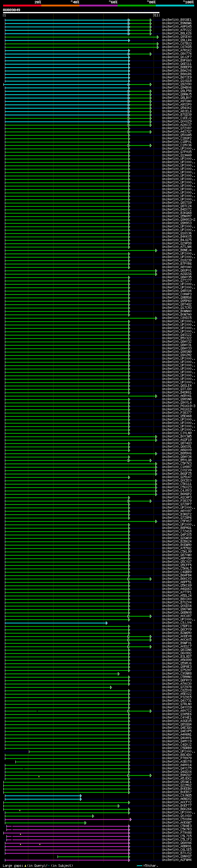Viewport: 197px width, 868px height.
Task: Select the UniRef100_B8M9V6 label
Action: click(177, 453)
